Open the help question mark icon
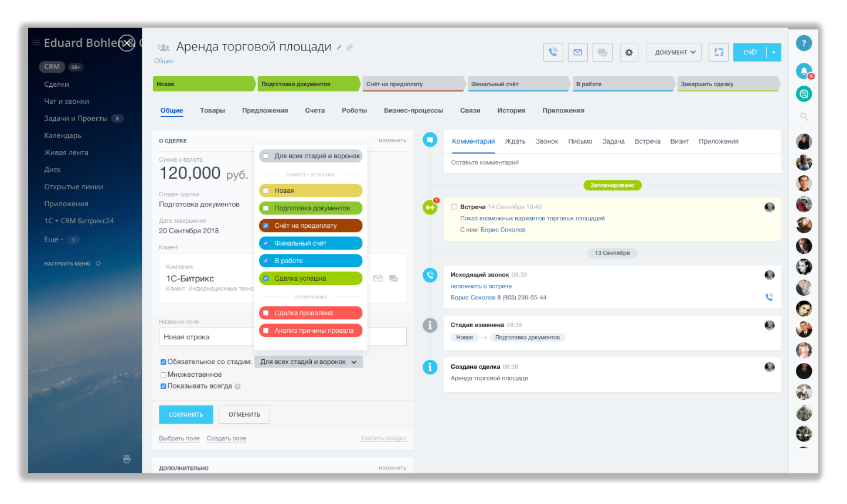 (x=804, y=43)
